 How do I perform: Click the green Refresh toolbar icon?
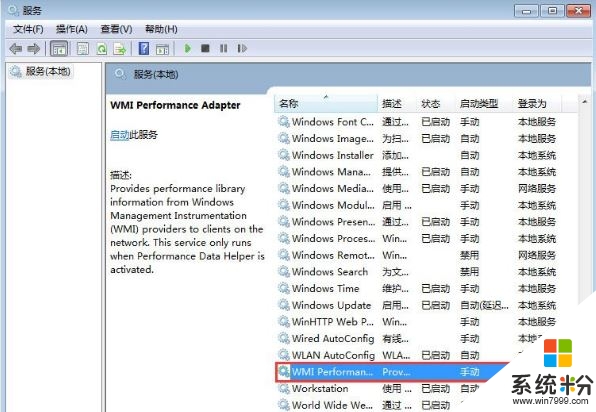[x=101, y=49]
